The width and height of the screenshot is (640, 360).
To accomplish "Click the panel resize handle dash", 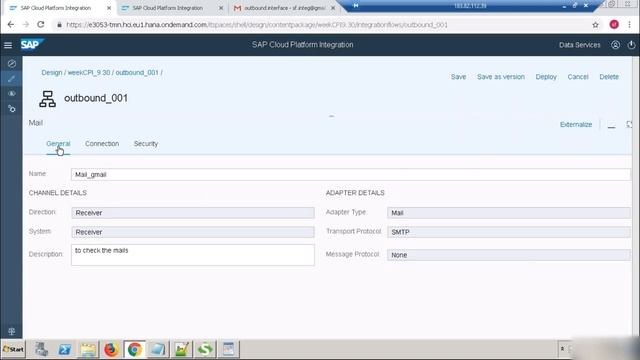I will point(331,116).
